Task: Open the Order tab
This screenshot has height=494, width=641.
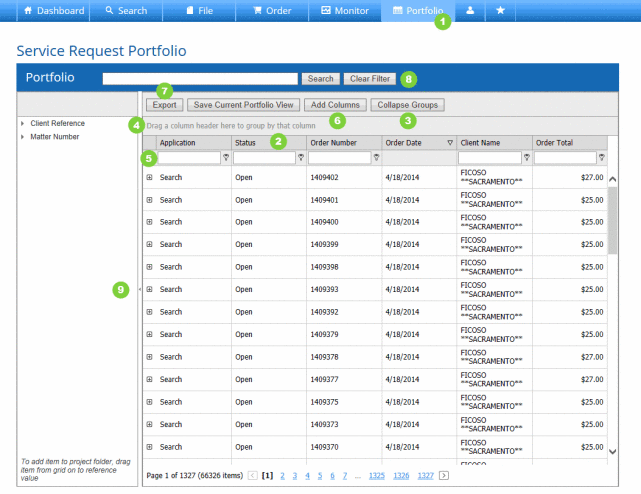Action: point(272,11)
